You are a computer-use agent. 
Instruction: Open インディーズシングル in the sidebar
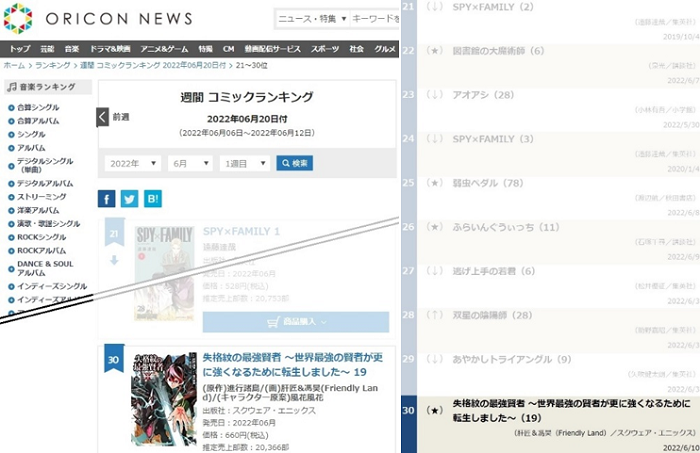pos(52,286)
